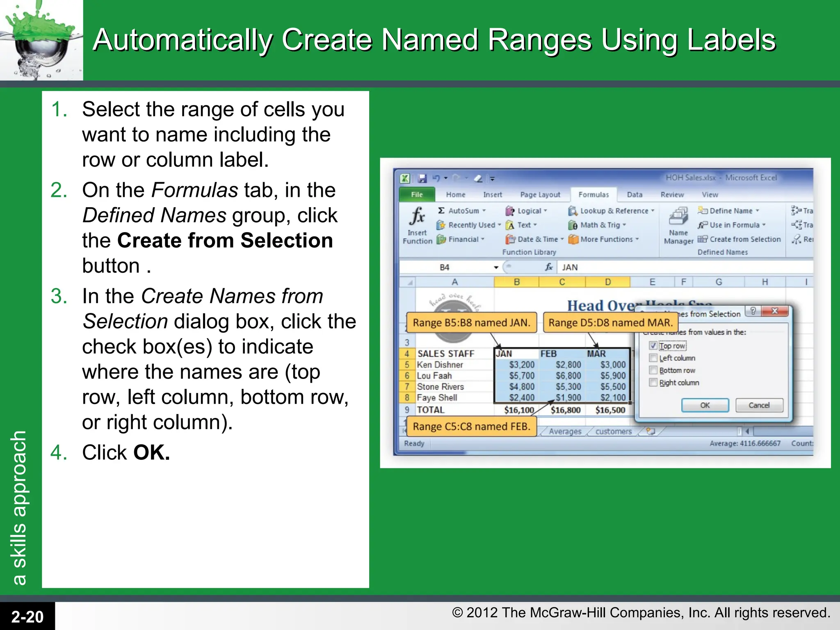Viewport: 840px width, 630px height.
Task: Check the Left column checkbox
Action: click(653, 358)
